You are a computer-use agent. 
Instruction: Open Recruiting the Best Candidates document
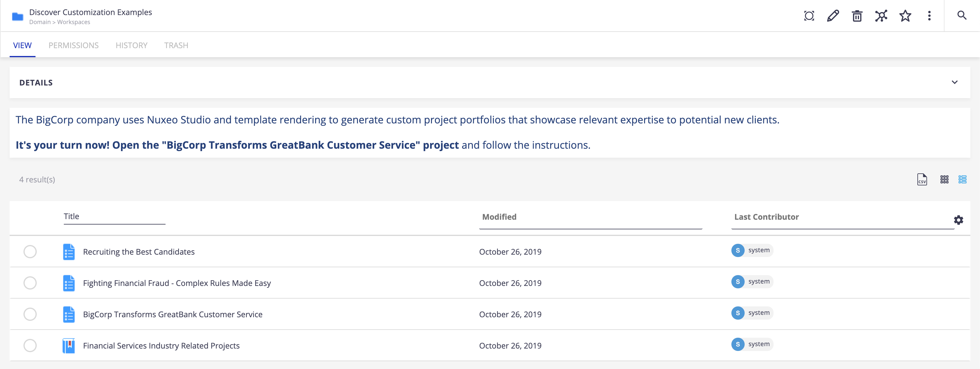(x=139, y=252)
